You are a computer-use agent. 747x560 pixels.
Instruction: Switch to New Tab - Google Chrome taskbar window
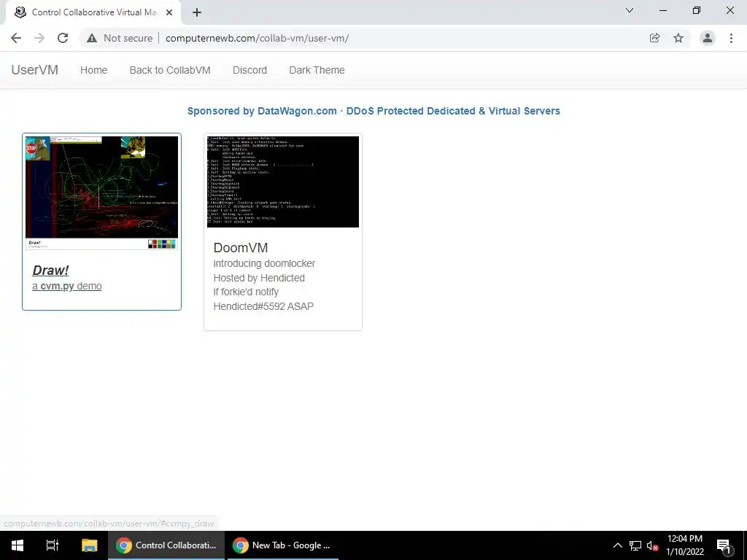(283, 545)
